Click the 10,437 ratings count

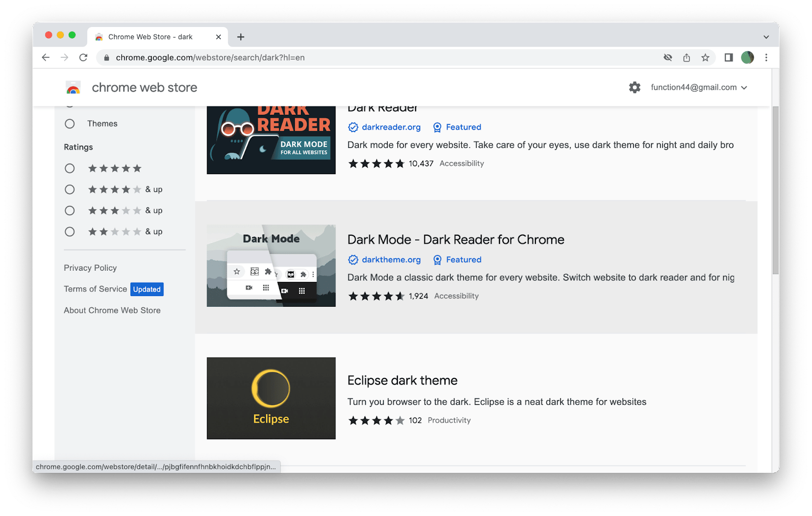coord(421,164)
